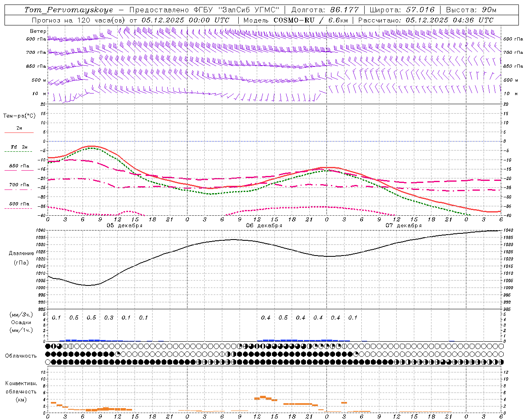525x420 pixels.
Task: Select the Широта: 57.016 latitude field
Action: [402, 10]
